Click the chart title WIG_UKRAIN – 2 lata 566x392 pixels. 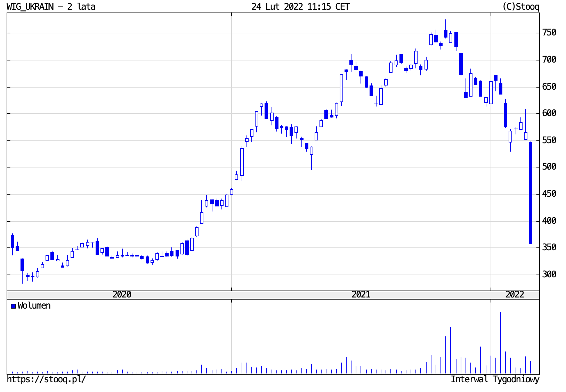pyautogui.click(x=51, y=7)
